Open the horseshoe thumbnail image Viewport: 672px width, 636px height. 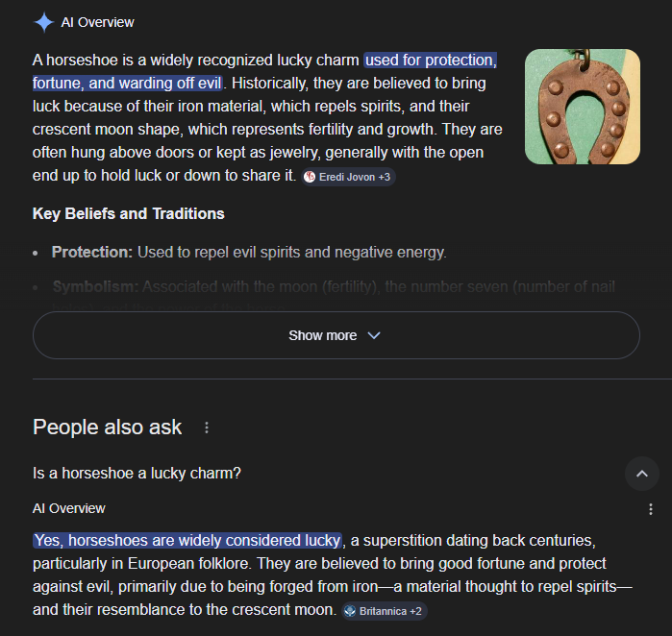click(x=582, y=107)
